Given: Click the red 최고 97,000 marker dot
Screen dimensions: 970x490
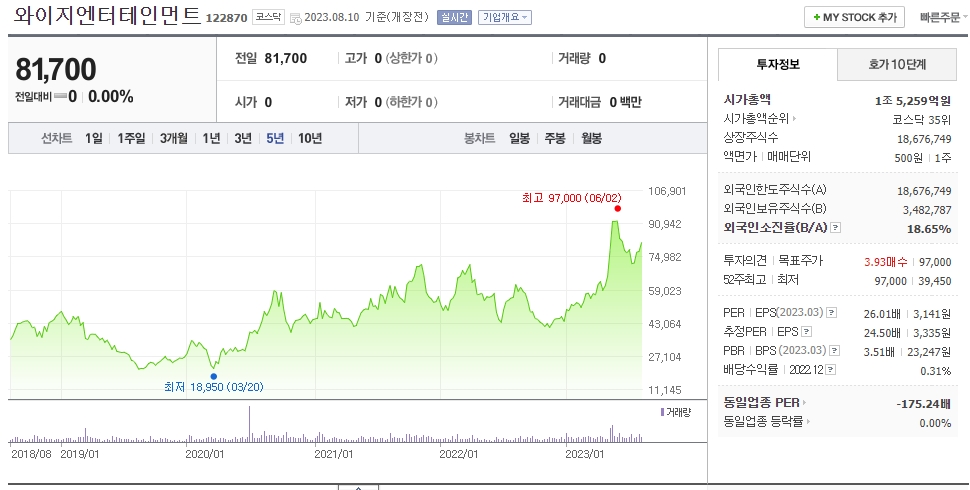Looking at the screenshot, I should 617,208.
